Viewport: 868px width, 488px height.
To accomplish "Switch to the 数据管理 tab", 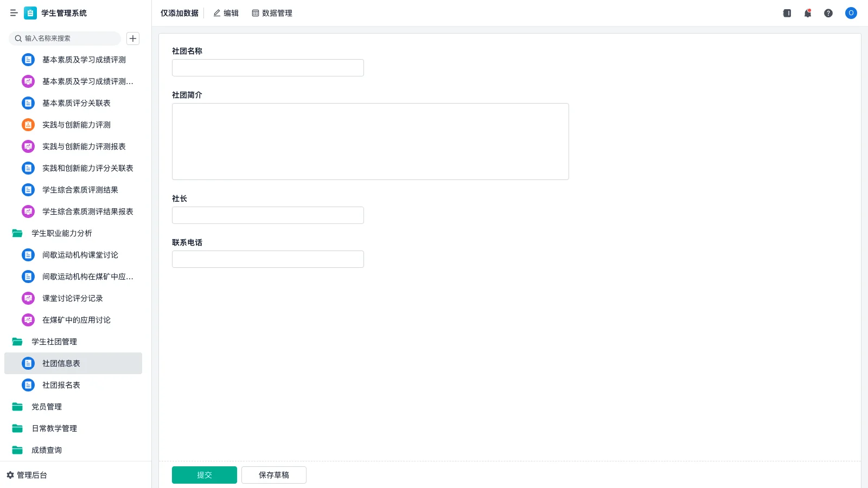I will 272,13.
